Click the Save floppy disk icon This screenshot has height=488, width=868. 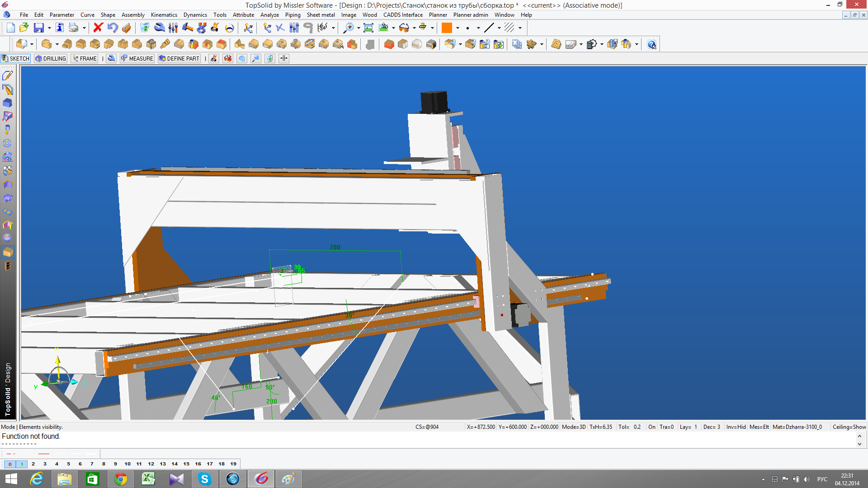pyautogui.click(x=39, y=28)
